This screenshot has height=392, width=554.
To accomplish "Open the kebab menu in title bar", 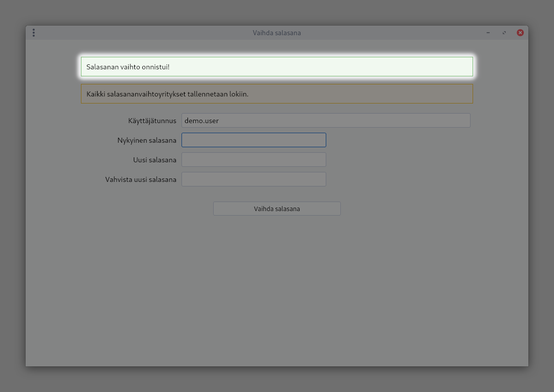I will pos(34,33).
